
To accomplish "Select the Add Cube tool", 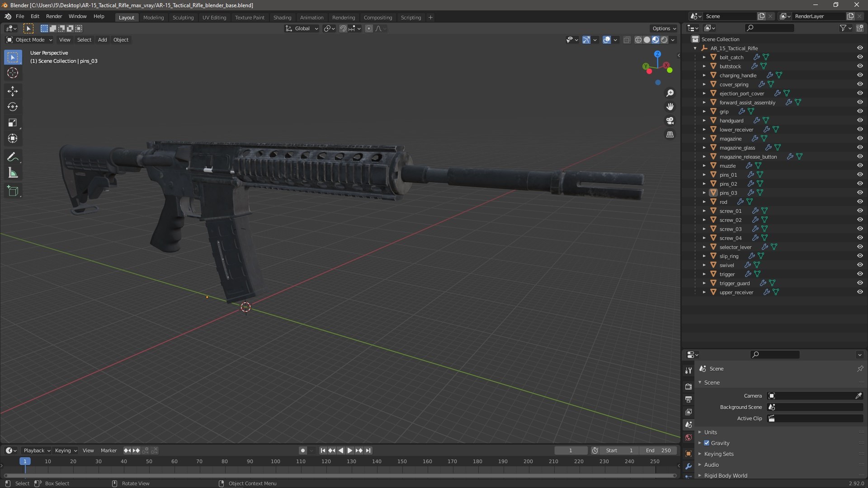I will tap(13, 191).
